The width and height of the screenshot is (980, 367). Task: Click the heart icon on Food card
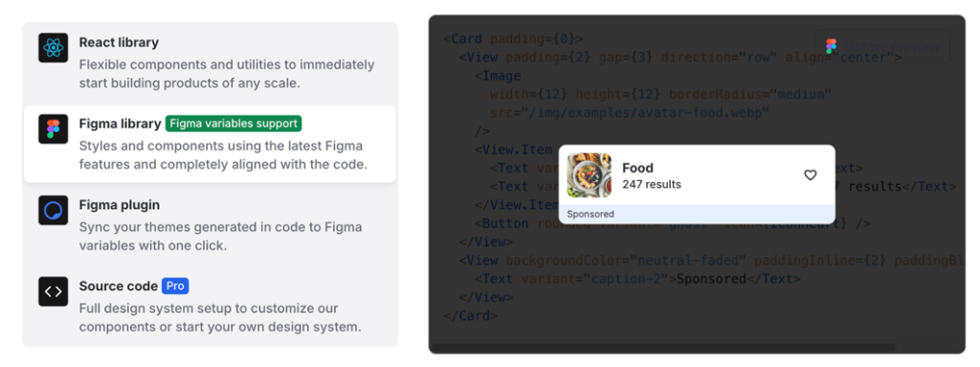pos(810,175)
